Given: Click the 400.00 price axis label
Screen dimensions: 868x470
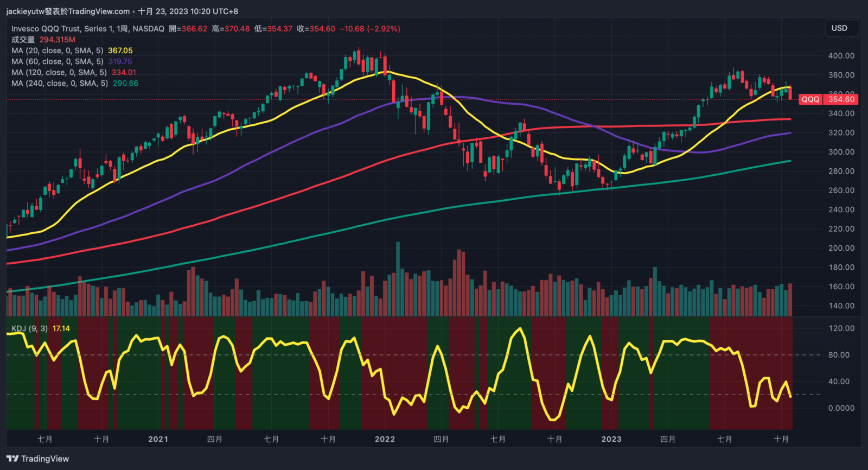Looking at the screenshot, I should click(x=841, y=55).
